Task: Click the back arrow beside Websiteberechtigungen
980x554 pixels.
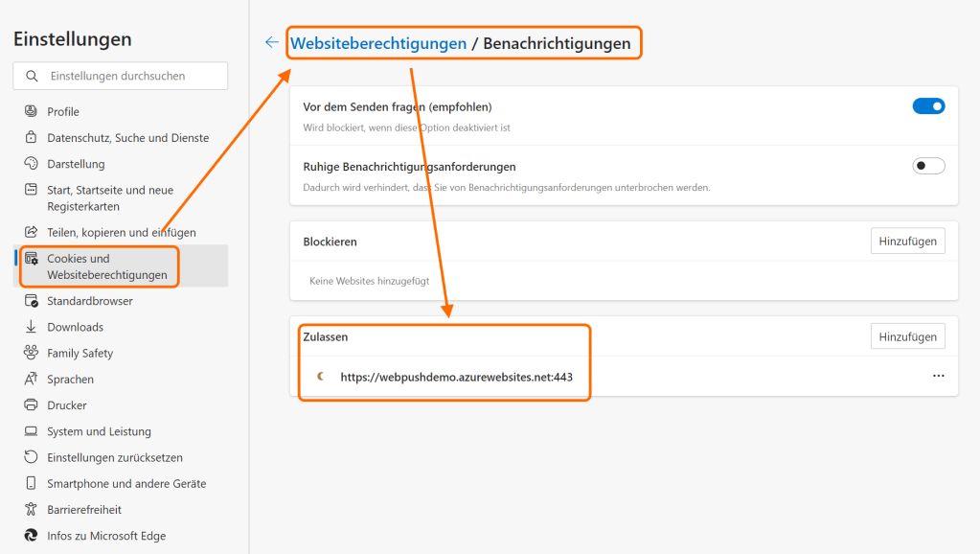Action: (x=272, y=43)
